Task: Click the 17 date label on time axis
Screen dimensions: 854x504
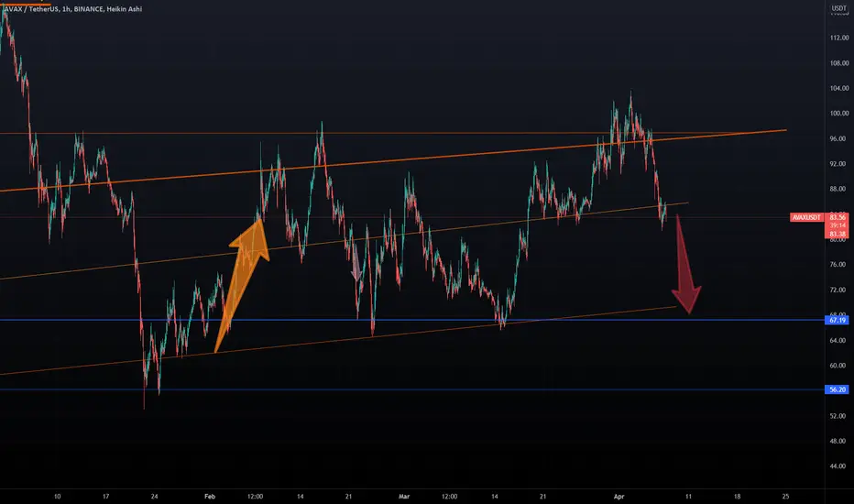Action: 105,497
